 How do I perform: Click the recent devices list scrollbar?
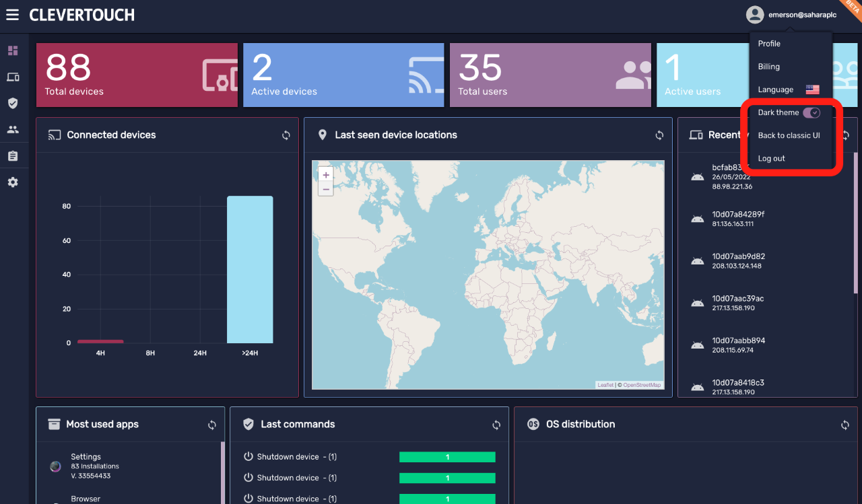click(x=855, y=222)
